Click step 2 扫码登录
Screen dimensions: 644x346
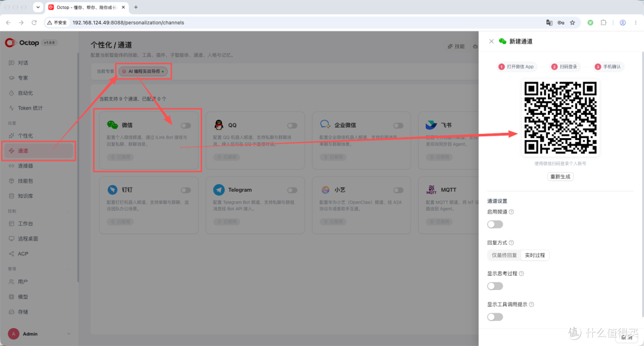click(564, 67)
